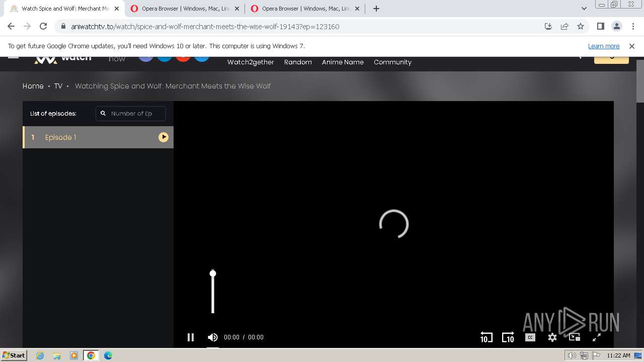Open the tab search dropdown arrow

click(584, 9)
